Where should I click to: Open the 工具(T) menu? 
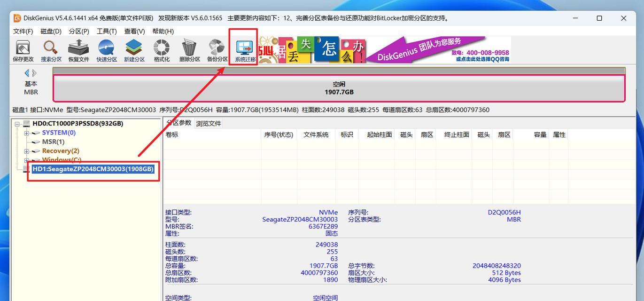tap(107, 31)
